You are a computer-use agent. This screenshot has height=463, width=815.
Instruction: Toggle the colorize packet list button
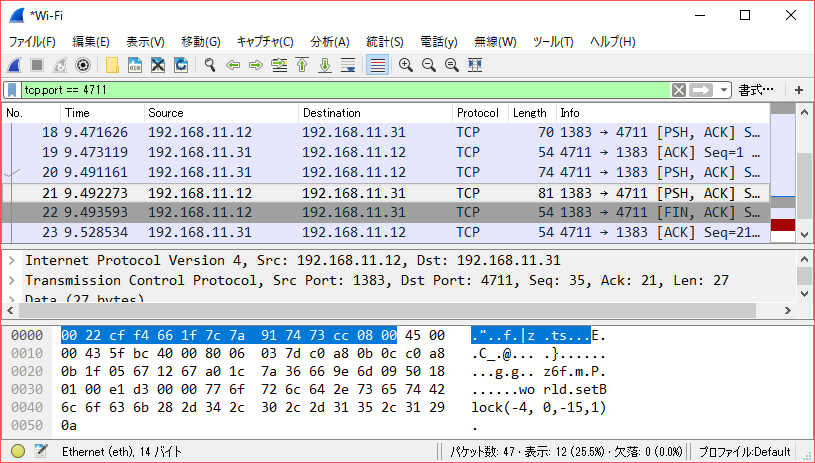point(377,65)
